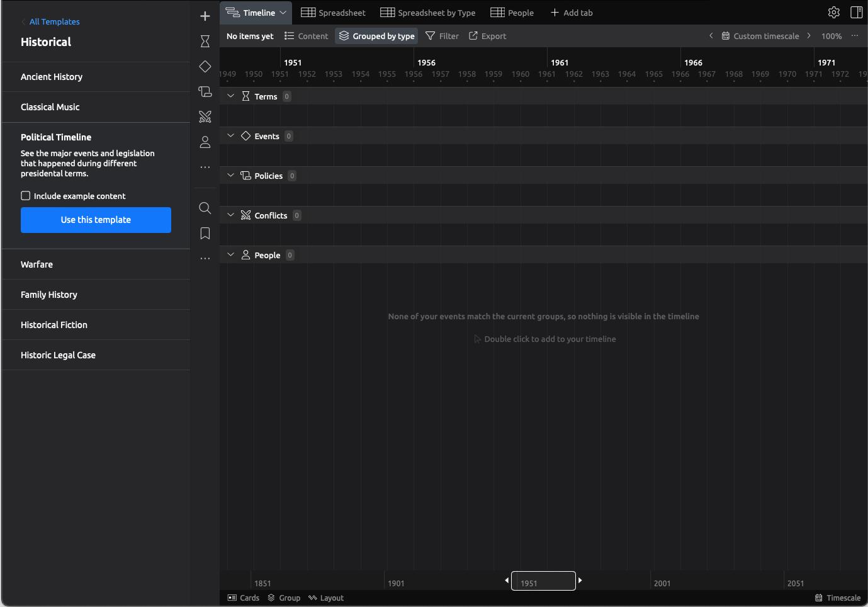Click the bookmark icon in the sidebar
The image size is (868, 607).
click(205, 234)
